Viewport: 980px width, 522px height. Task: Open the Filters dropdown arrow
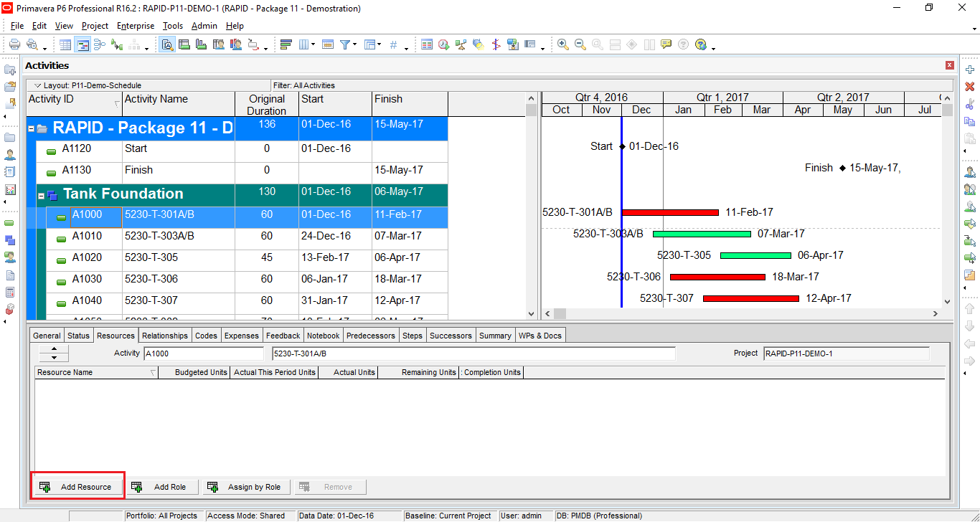355,44
